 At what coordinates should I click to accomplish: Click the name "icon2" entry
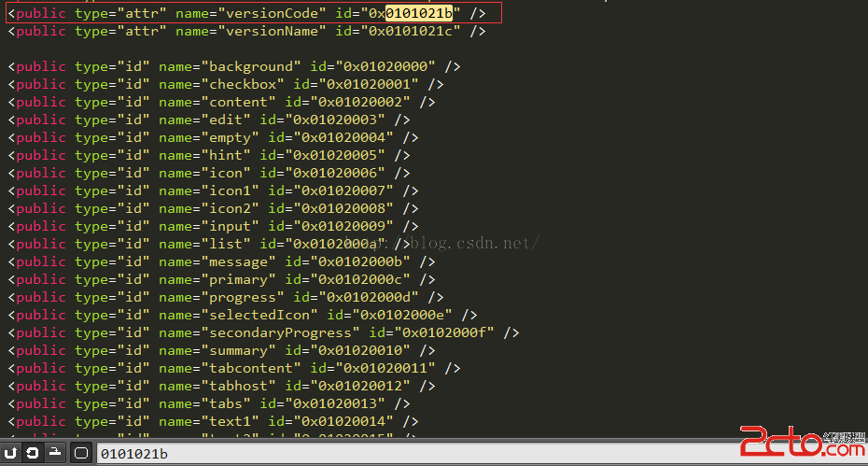tap(230, 208)
